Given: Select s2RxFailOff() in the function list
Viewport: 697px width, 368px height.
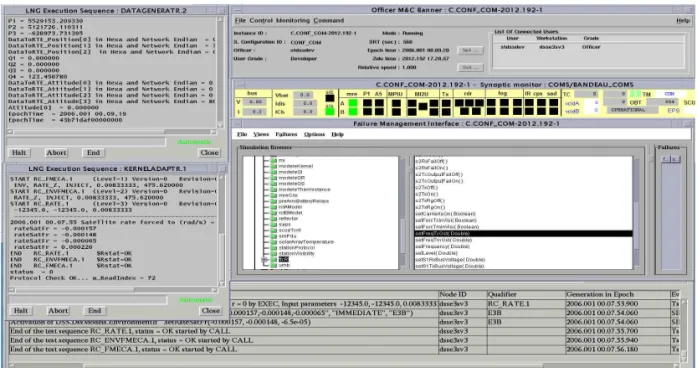Looking at the screenshot, I should (x=431, y=161).
